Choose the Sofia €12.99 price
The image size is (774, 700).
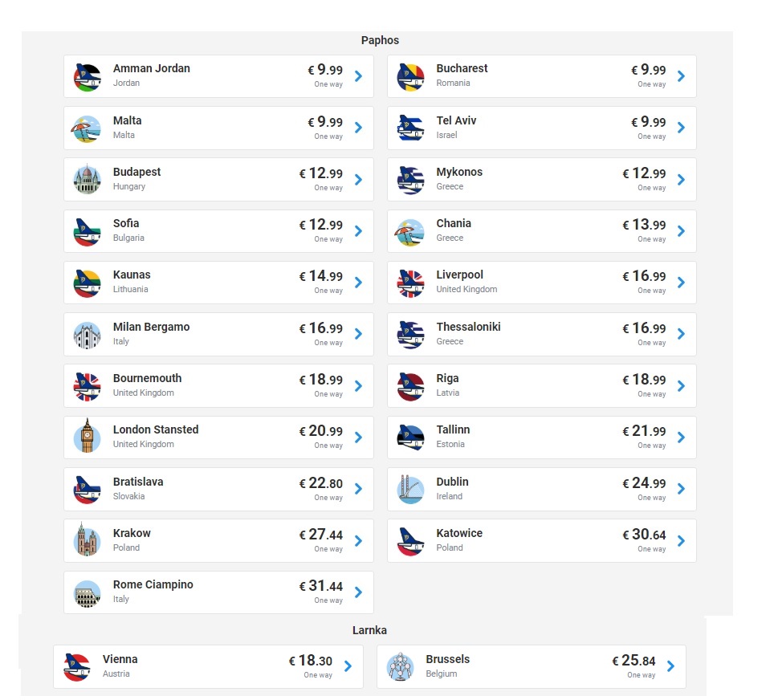pos(321,225)
